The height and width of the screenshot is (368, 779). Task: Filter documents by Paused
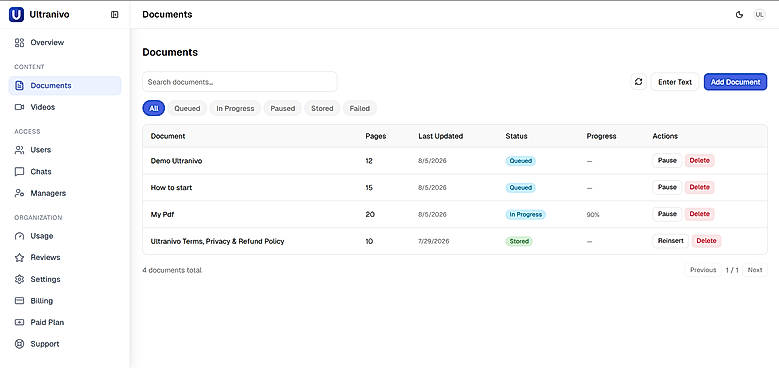coord(282,108)
